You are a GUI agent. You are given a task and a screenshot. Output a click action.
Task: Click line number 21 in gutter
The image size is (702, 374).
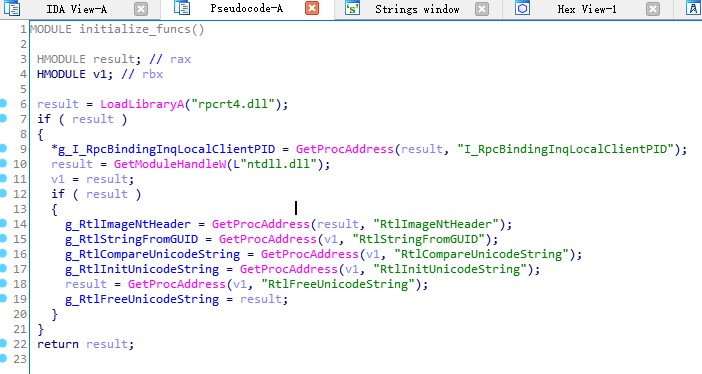20,329
